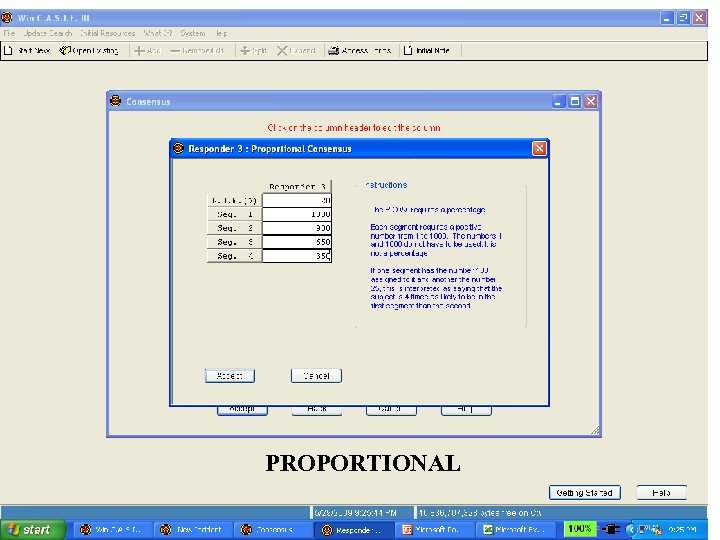Click the Cancel button in Responder 3 dialog
Image resolution: width=720 pixels, height=540 pixels.
pyautogui.click(x=316, y=376)
